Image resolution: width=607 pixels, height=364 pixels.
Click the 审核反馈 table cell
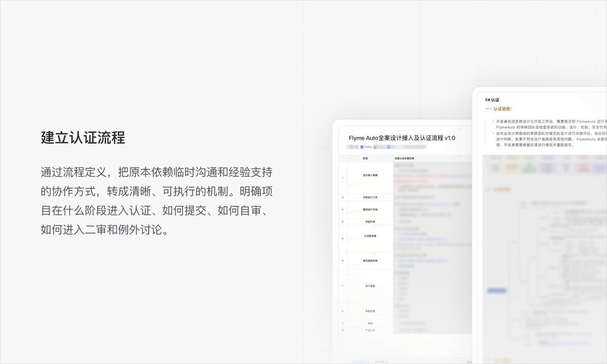coord(370,311)
